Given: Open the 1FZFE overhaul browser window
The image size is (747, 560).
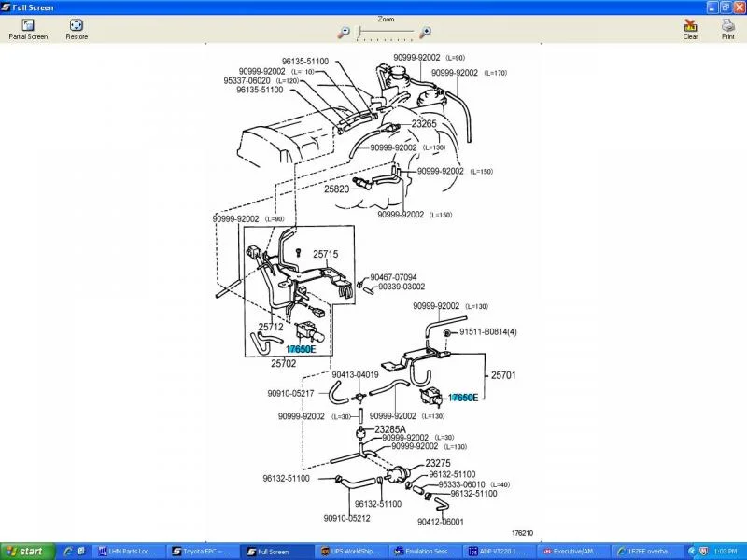Looking at the screenshot, I should [x=648, y=552].
